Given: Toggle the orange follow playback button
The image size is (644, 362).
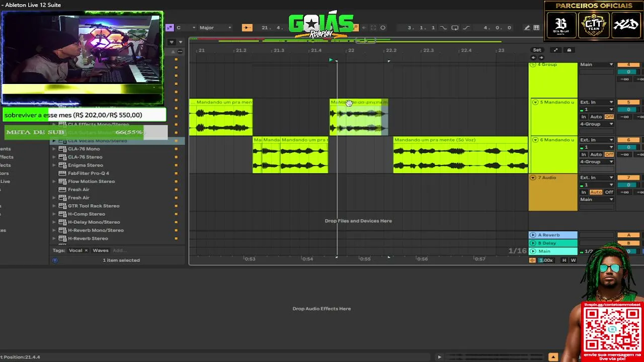Looking at the screenshot, I should pos(247,28).
